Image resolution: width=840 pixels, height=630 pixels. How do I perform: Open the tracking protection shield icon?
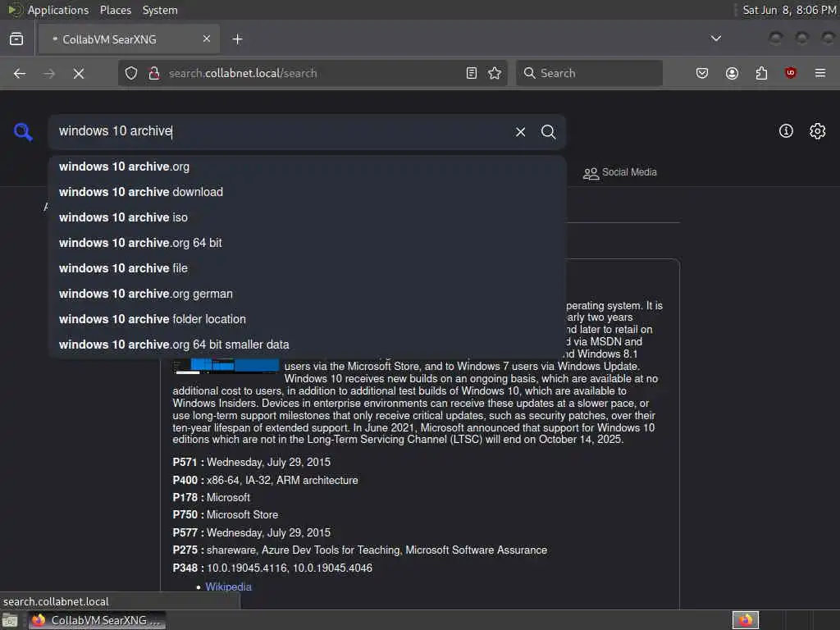point(131,73)
